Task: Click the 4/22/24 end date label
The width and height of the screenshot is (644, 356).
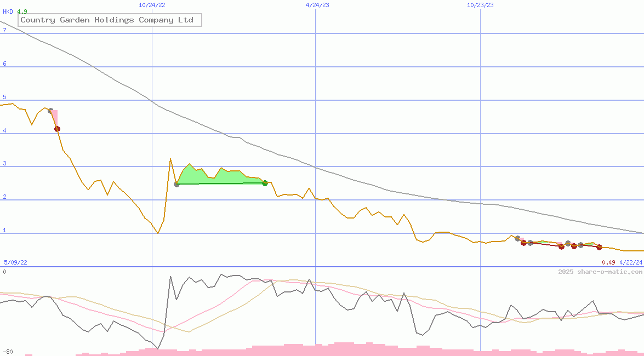Action: 631,262
